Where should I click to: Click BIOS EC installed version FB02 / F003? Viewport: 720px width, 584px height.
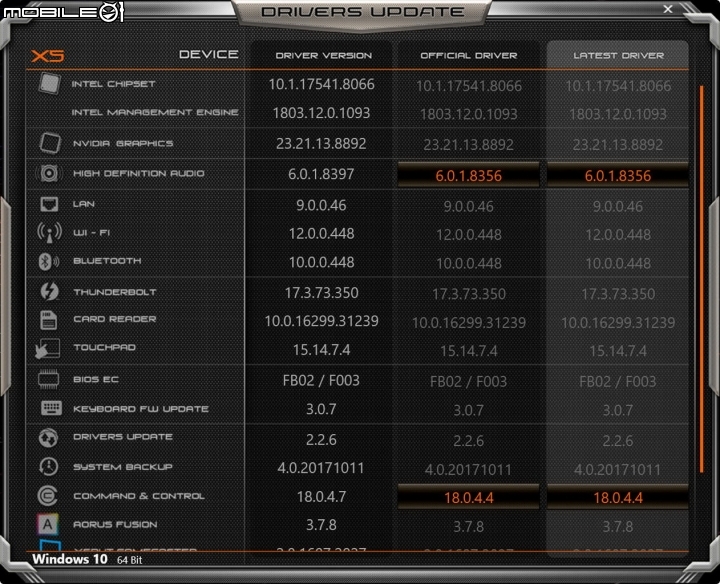click(321, 380)
